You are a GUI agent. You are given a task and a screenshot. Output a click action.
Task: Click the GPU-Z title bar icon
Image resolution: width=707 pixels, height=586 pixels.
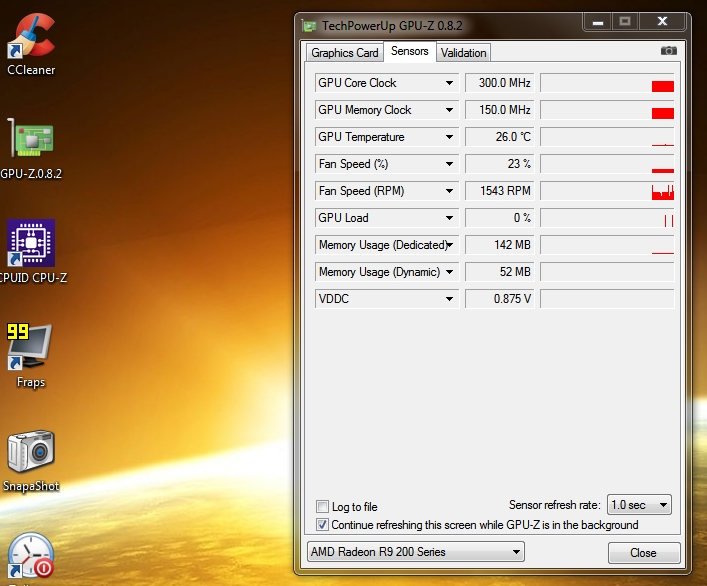click(309, 26)
